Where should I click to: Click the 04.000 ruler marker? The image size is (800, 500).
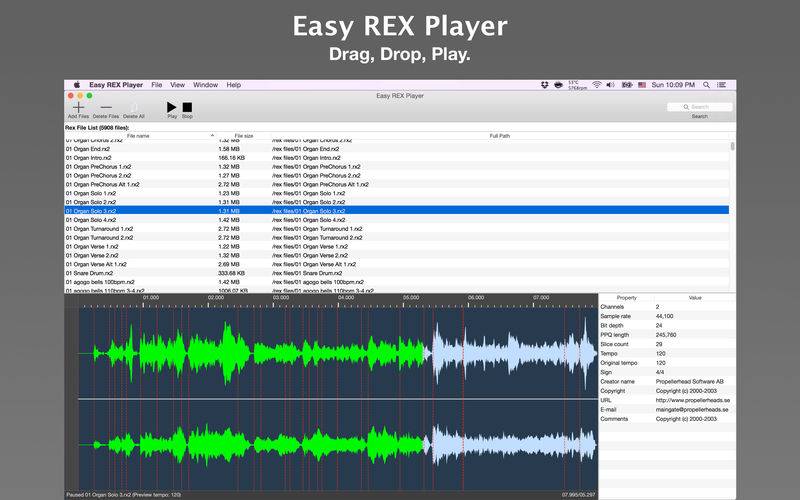tap(345, 297)
